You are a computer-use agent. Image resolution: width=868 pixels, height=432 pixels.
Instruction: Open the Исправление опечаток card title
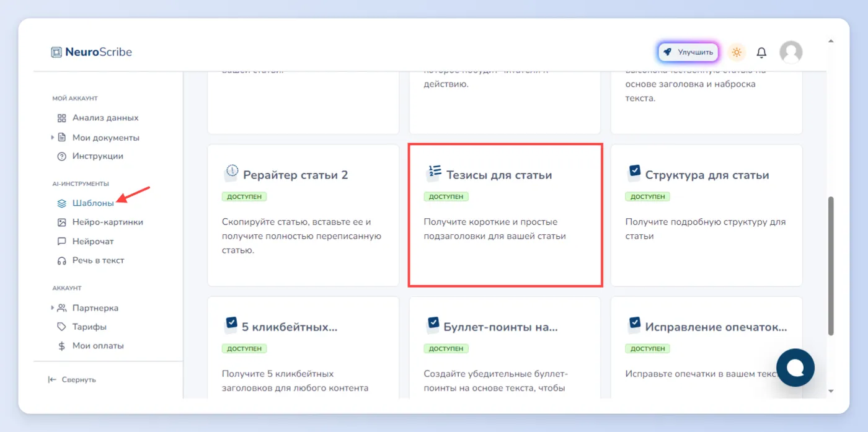(716, 327)
